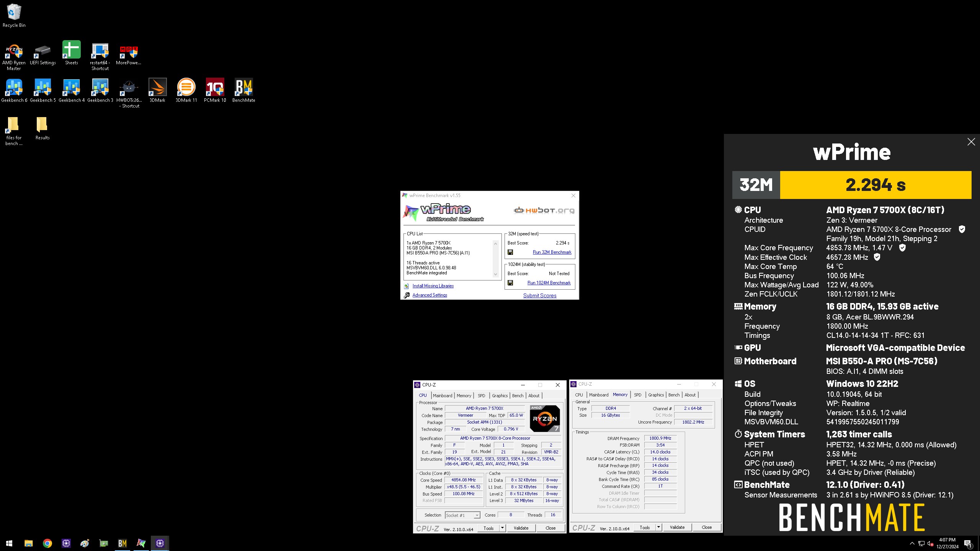This screenshot has height=551, width=980.
Task: Click Close in the left CPU-Z window
Action: (550, 528)
